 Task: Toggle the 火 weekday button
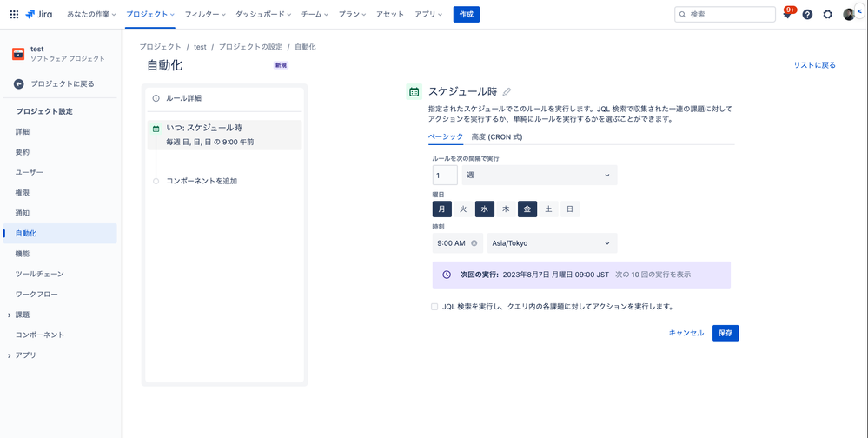(x=463, y=209)
